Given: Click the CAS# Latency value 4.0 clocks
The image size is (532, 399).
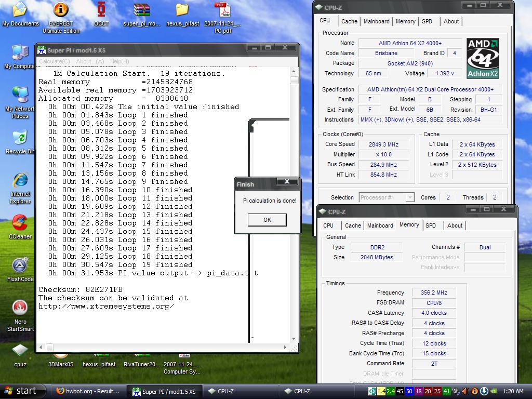Looking at the screenshot, I should click(x=434, y=313).
